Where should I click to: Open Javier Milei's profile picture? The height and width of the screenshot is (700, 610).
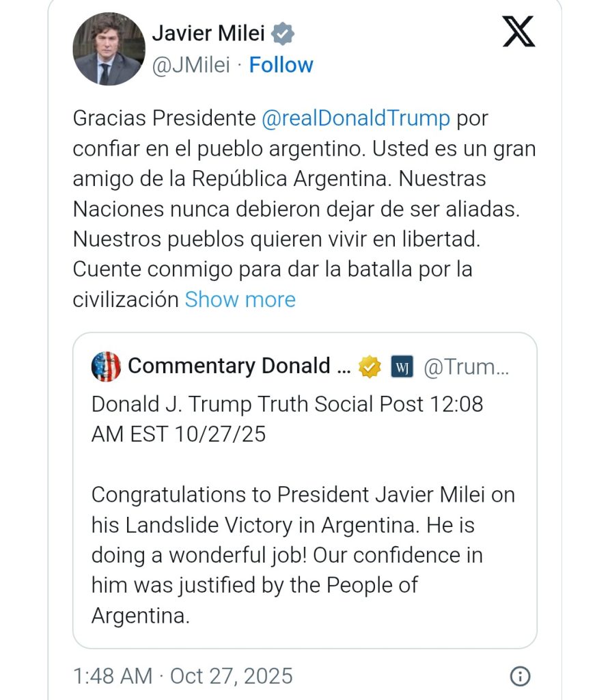[109, 49]
